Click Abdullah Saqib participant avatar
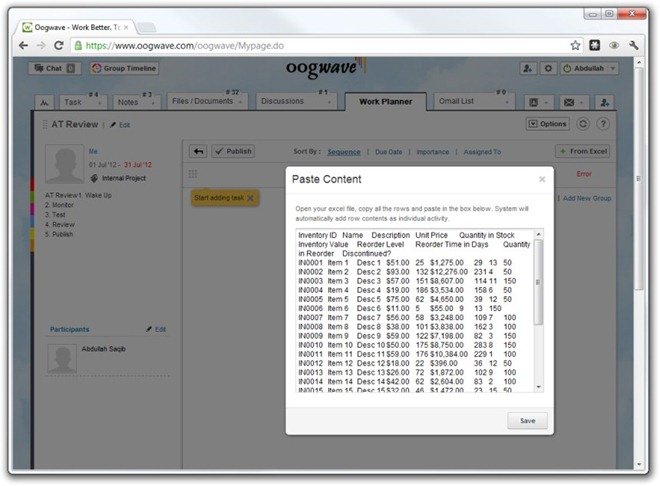660x486 pixels. tap(62, 359)
